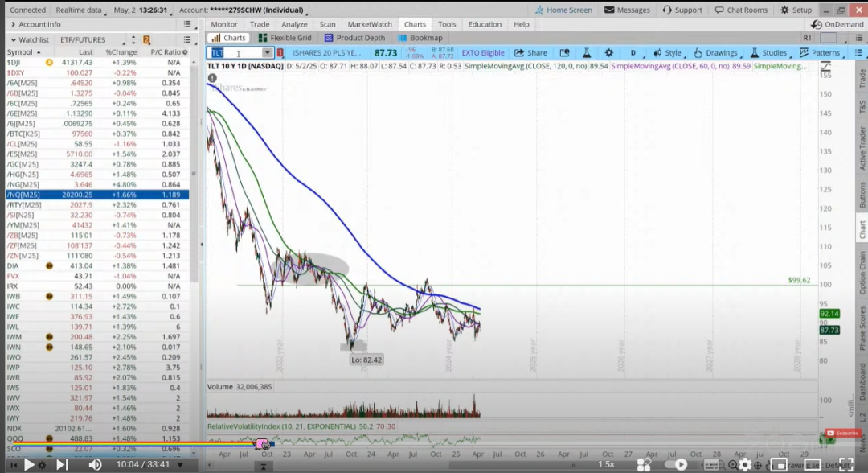Open the Tools tab

(x=447, y=24)
